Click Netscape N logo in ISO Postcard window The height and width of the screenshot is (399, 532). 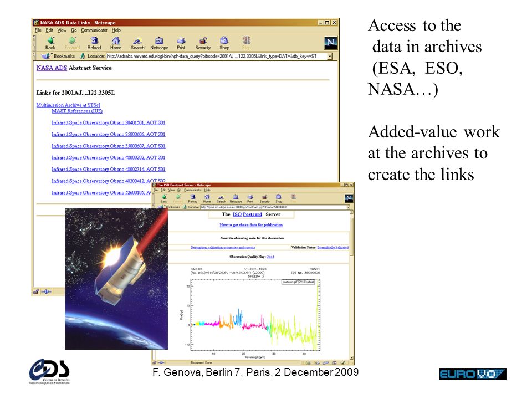[349, 198]
